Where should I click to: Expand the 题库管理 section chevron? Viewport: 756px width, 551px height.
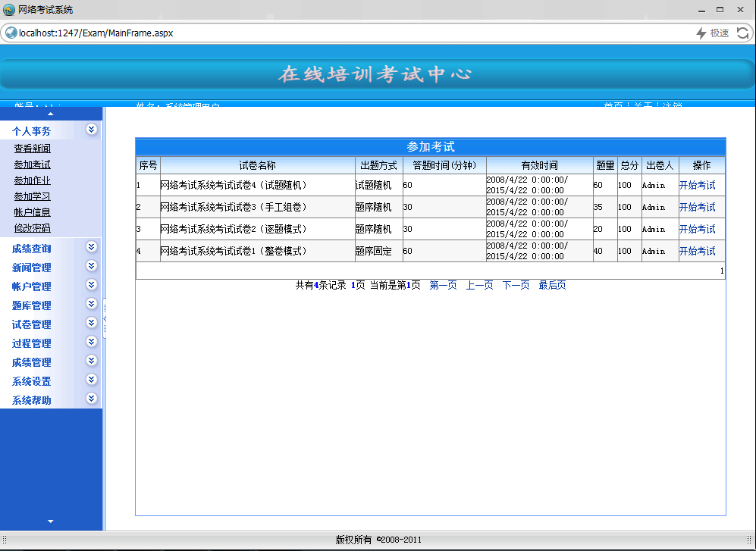(91, 304)
